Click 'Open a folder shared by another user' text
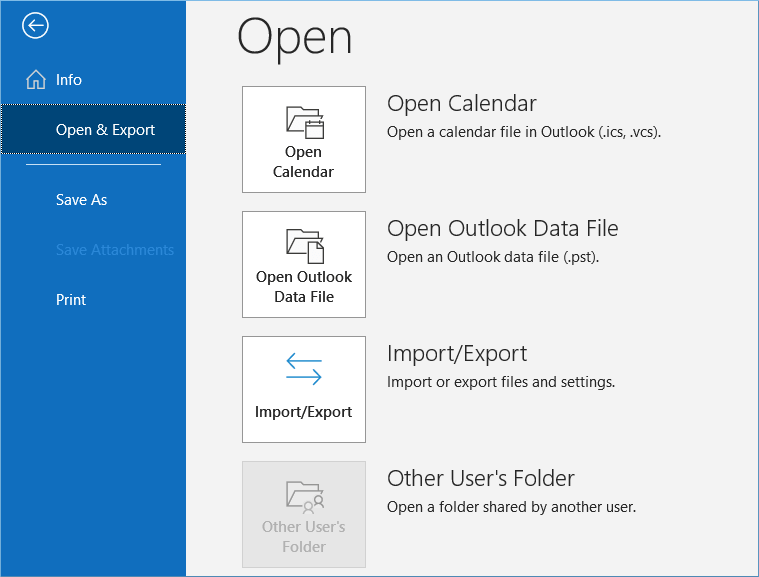759x577 pixels. point(511,507)
